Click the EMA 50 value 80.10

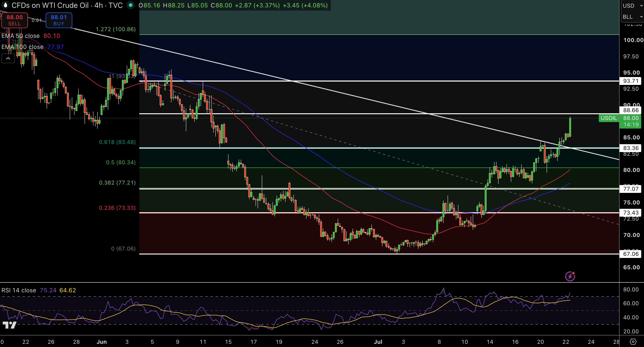(52, 36)
